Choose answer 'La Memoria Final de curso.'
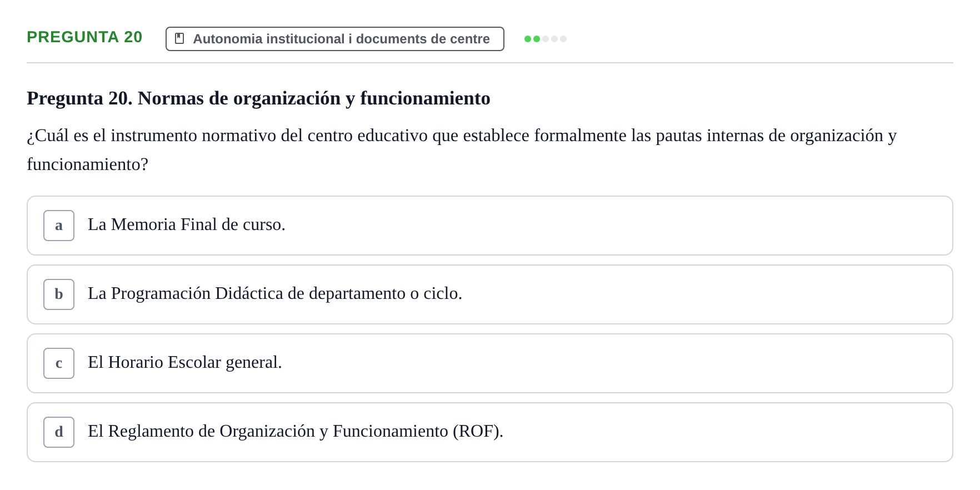 tap(490, 226)
